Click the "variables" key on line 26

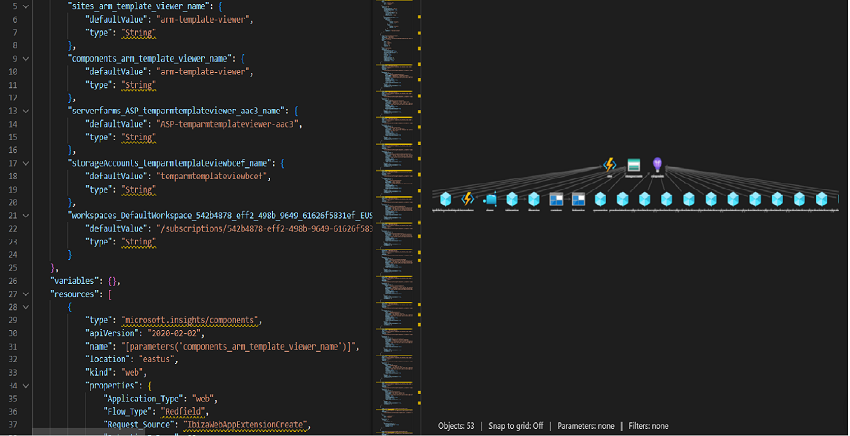[75, 281]
